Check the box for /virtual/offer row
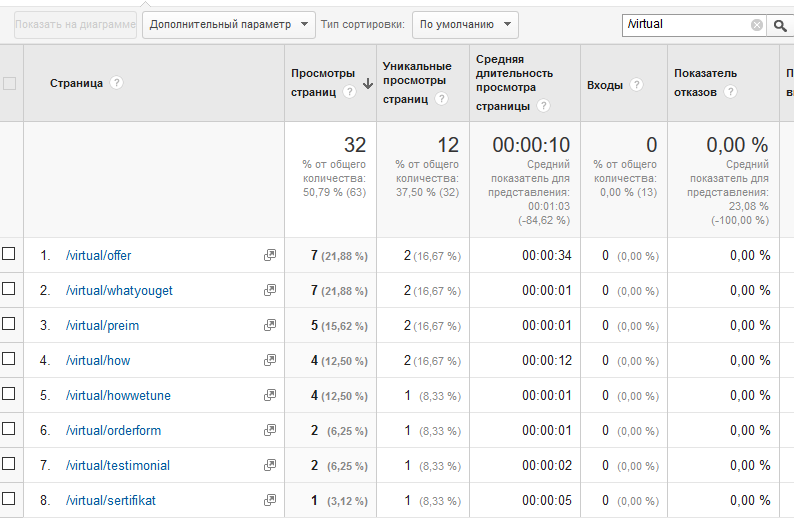The image size is (794, 523). (x=9, y=254)
